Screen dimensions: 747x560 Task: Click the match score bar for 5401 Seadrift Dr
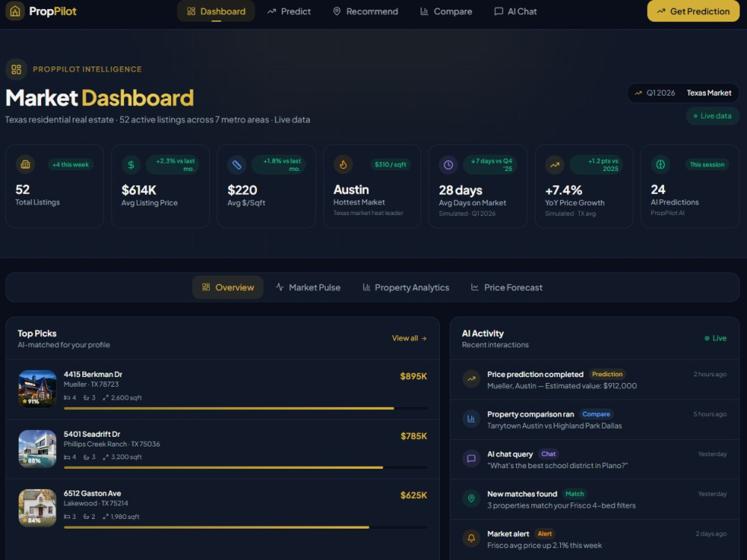245,467
